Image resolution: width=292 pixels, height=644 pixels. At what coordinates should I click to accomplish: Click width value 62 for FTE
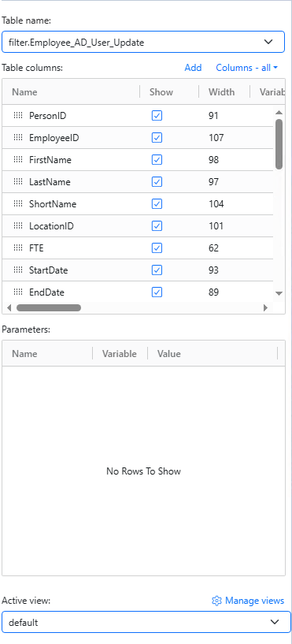point(213,248)
